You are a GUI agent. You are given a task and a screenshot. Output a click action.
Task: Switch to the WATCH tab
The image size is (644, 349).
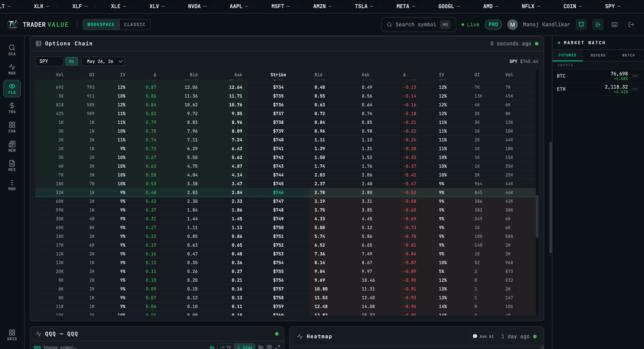tap(628, 55)
